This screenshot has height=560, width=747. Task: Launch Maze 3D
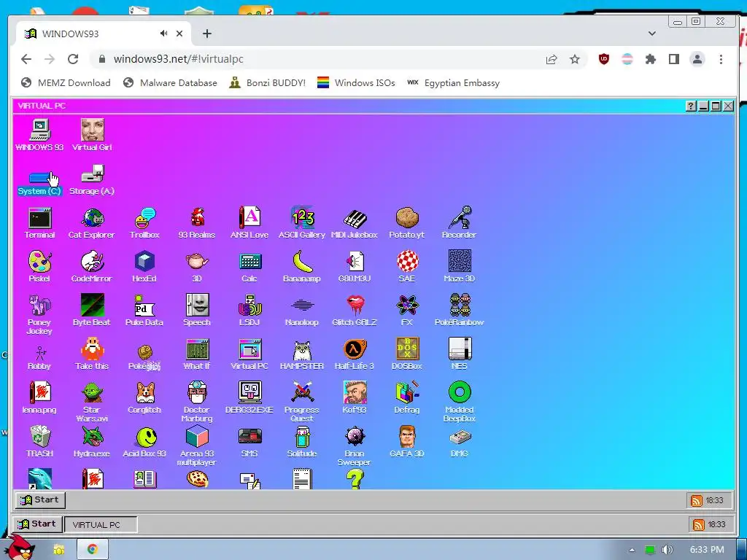click(x=460, y=267)
